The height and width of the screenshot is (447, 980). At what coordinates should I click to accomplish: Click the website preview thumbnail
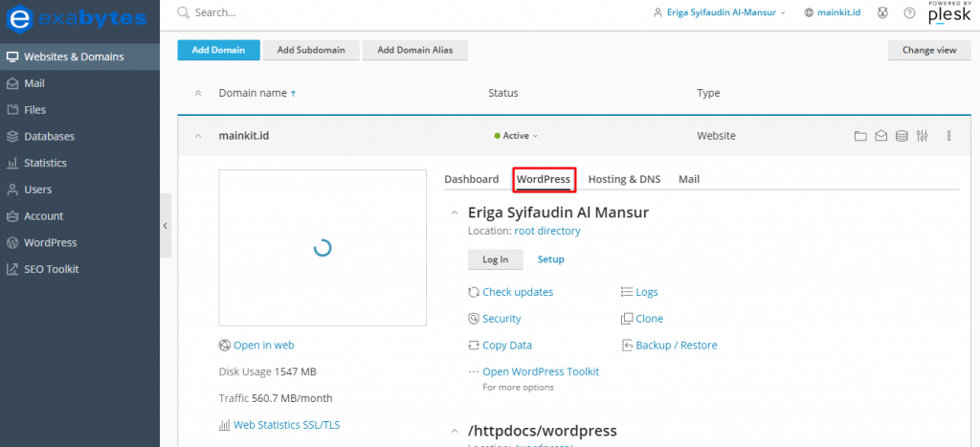(323, 248)
